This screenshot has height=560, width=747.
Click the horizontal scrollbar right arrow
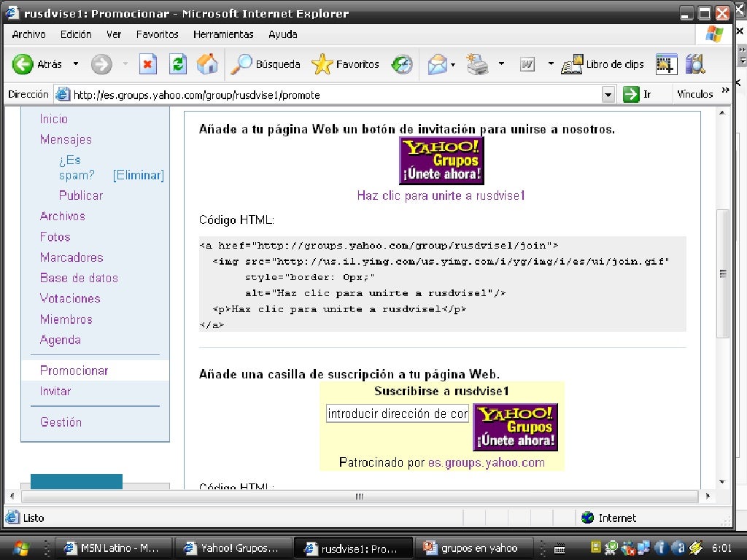coord(708,496)
